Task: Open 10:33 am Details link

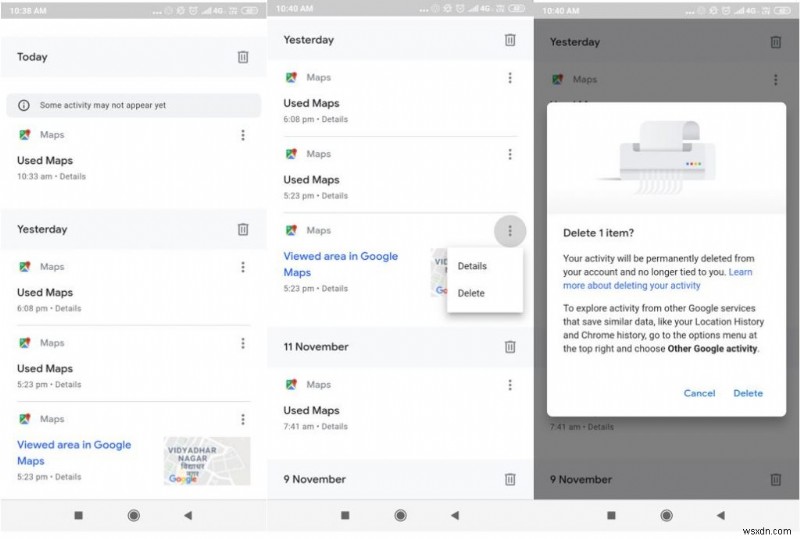Action: click(x=72, y=176)
